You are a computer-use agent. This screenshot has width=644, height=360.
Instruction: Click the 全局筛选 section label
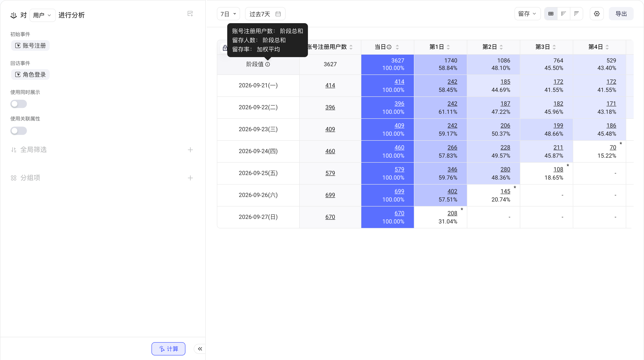pyautogui.click(x=33, y=150)
